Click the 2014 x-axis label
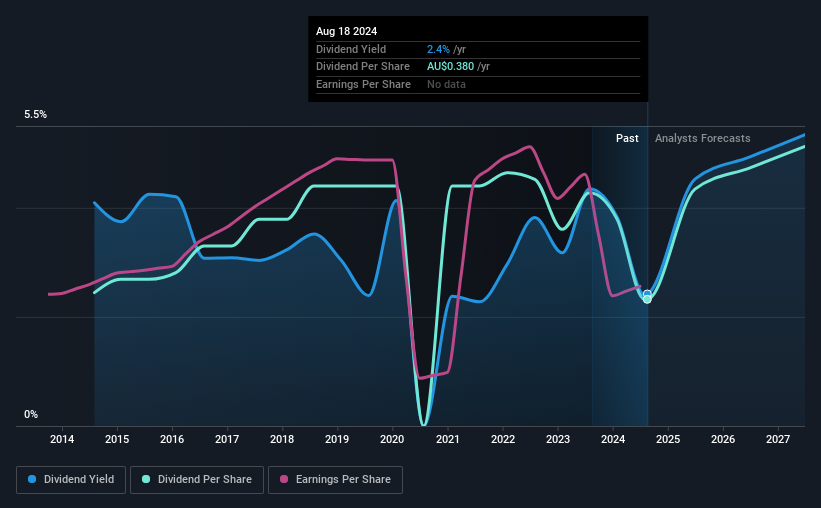The height and width of the screenshot is (508, 821). [62, 439]
